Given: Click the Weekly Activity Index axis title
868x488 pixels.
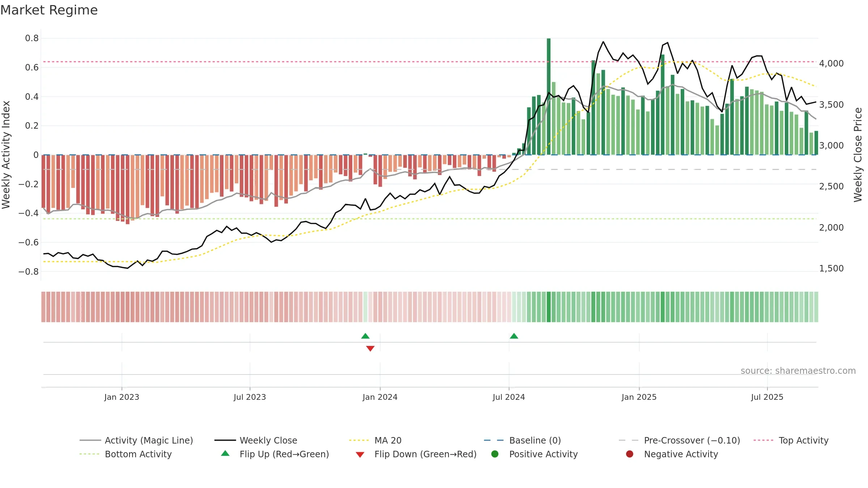Looking at the screenshot, I should click(6, 155).
